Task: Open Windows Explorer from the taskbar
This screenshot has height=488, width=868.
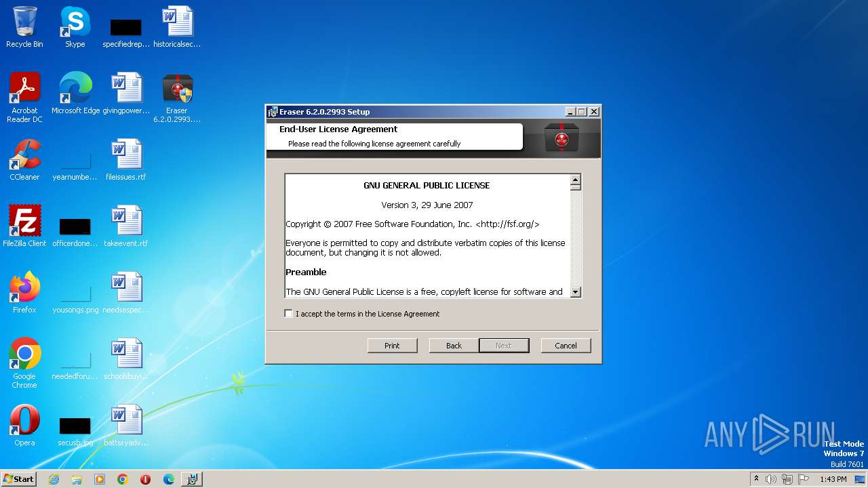Action: 77,479
